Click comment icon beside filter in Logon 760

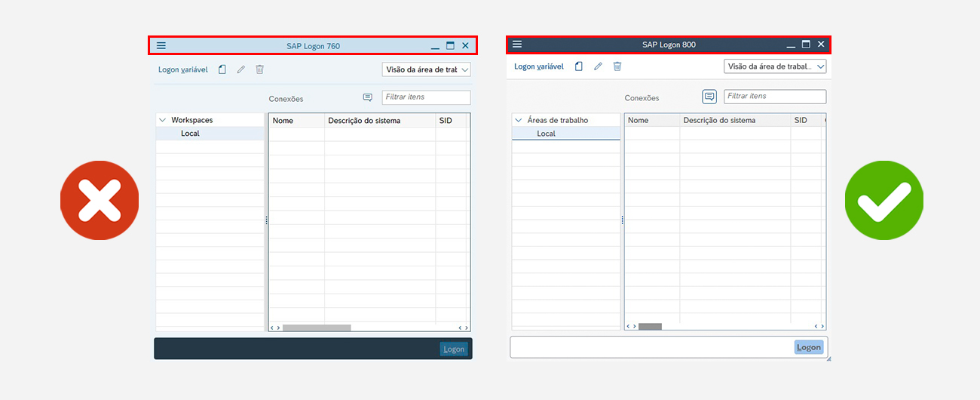pyautogui.click(x=368, y=97)
